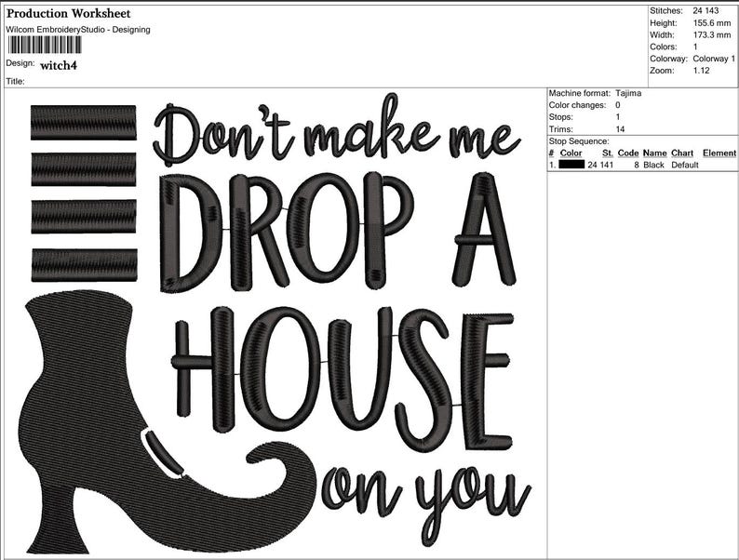The height and width of the screenshot is (560, 739).
Task: Click the 'St.' column header
Action: click(608, 153)
